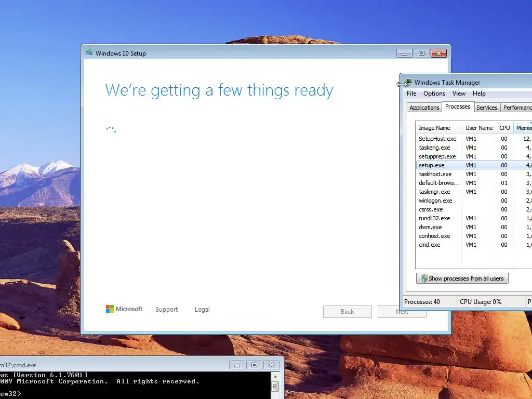The image size is (532, 399).
Task: Click shield icon on Show processes button
Action: 424,278
